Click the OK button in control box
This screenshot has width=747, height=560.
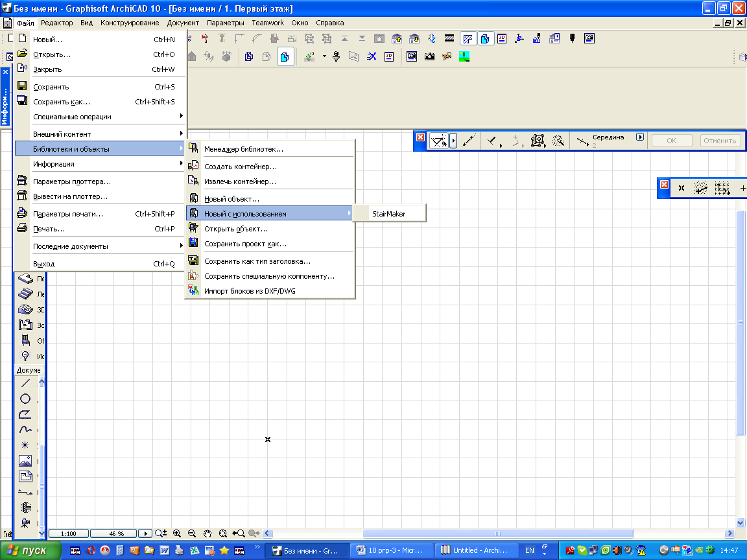[x=671, y=141]
